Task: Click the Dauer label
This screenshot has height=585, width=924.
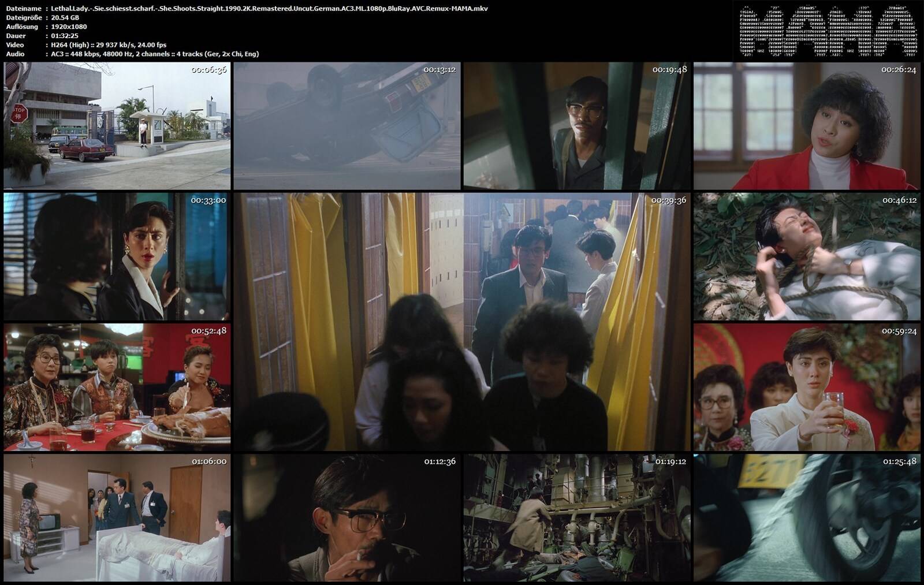Action: tap(16, 36)
